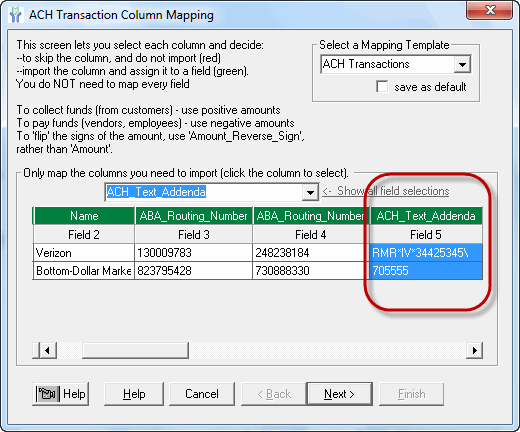The height and width of the screenshot is (432, 520).
Task: Click the Next > button
Action: click(x=339, y=394)
